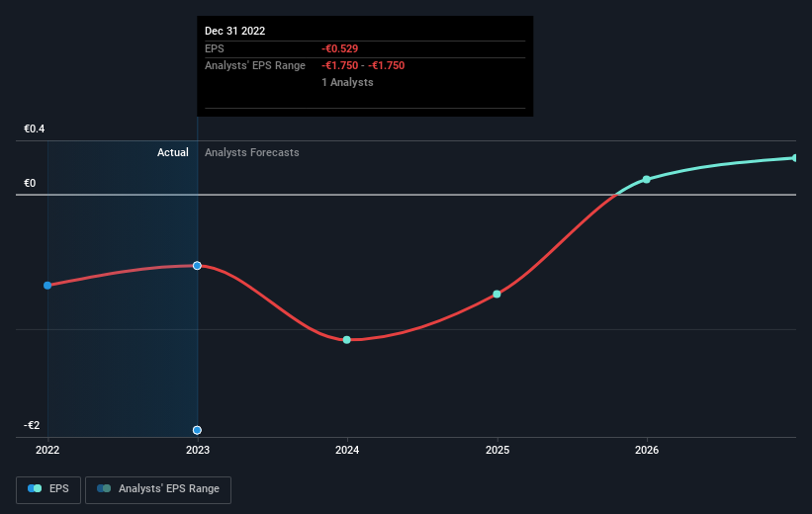Select the 2023 actual EPS data point
The image size is (812, 514).
[197, 266]
